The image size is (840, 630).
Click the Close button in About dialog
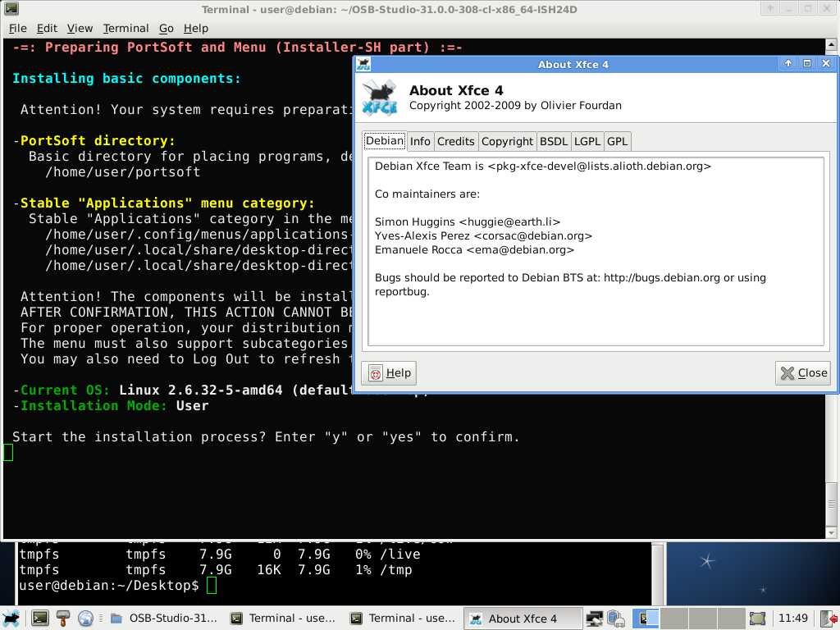pos(803,373)
